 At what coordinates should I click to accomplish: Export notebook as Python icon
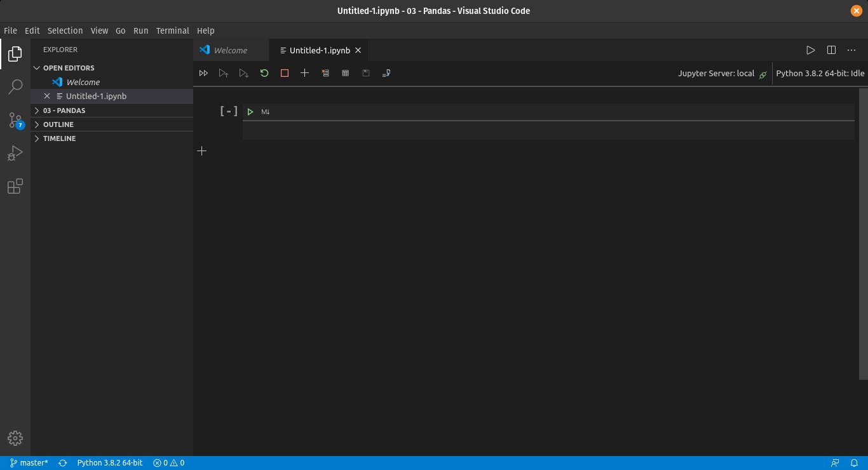point(386,73)
